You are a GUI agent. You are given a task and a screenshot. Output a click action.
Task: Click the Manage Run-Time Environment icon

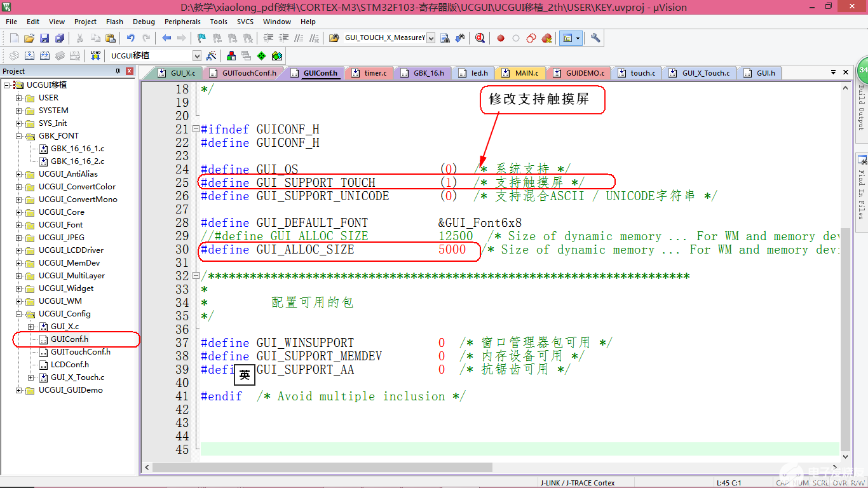277,56
